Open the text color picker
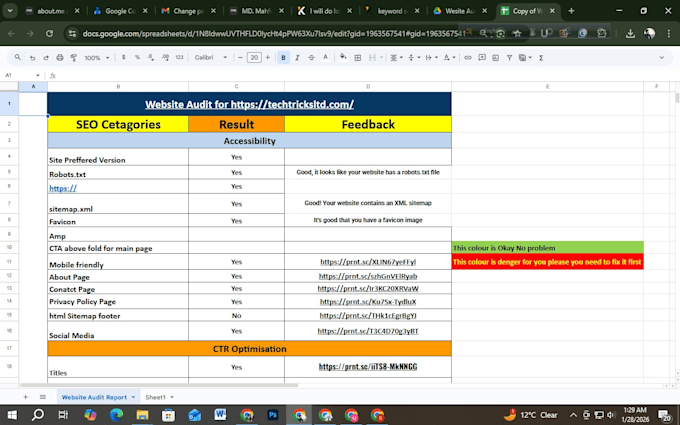 coord(325,58)
